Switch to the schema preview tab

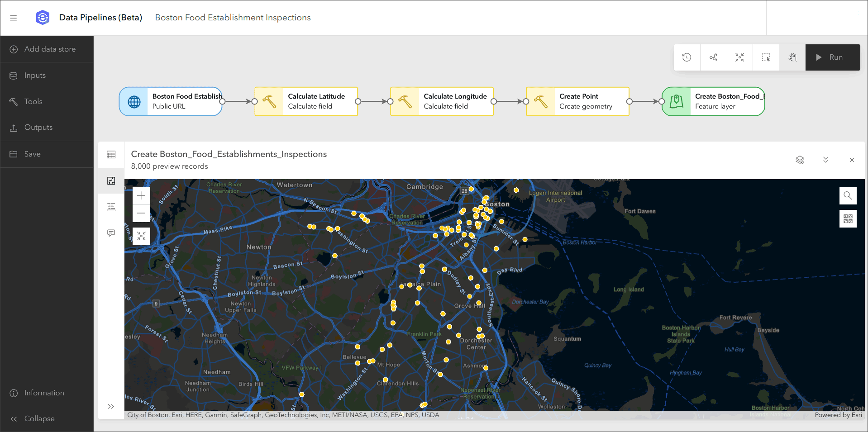[111, 207]
